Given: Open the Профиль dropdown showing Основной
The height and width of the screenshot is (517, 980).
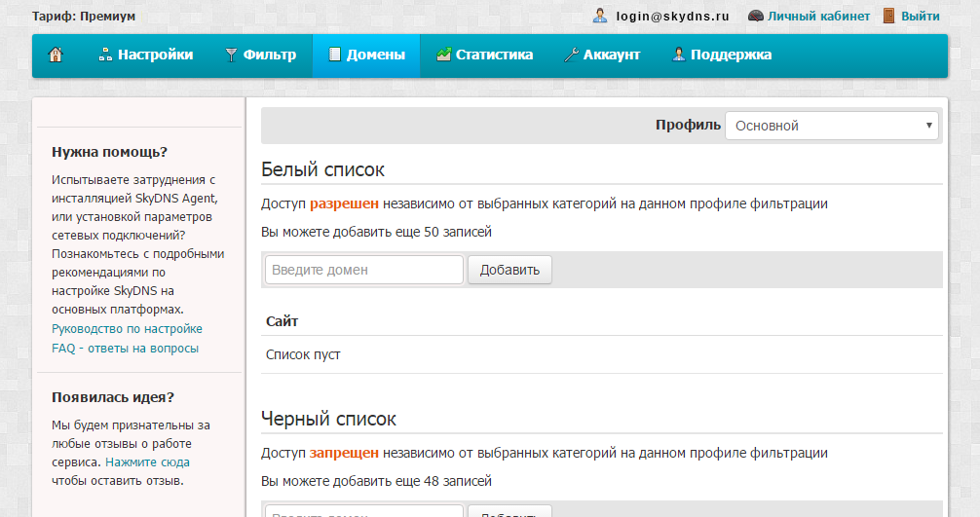Looking at the screenshot, I should (x=831, y=126).
